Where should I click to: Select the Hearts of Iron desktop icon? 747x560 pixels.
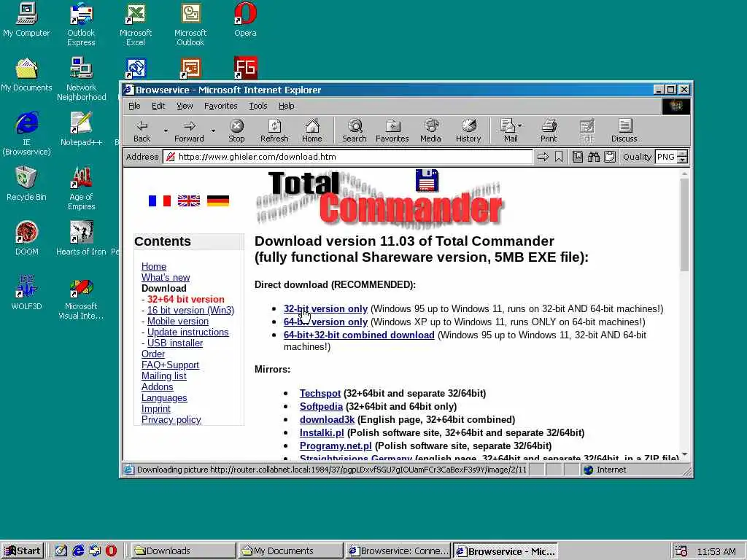pyautogui.click(x=82, y=238)
